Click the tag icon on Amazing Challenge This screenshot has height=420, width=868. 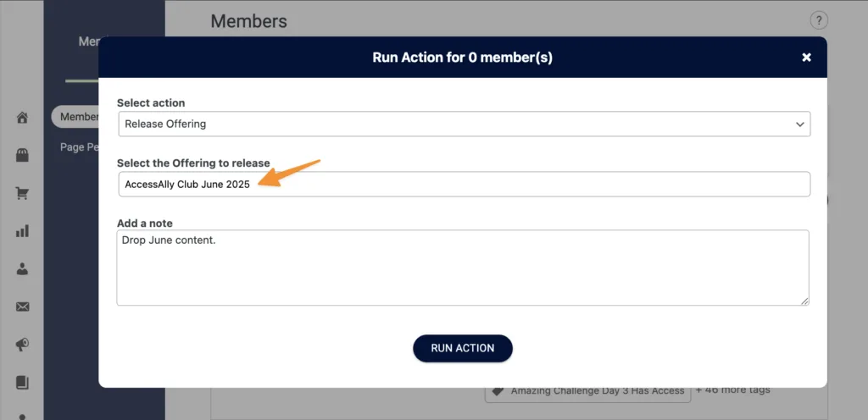[498, 391]
